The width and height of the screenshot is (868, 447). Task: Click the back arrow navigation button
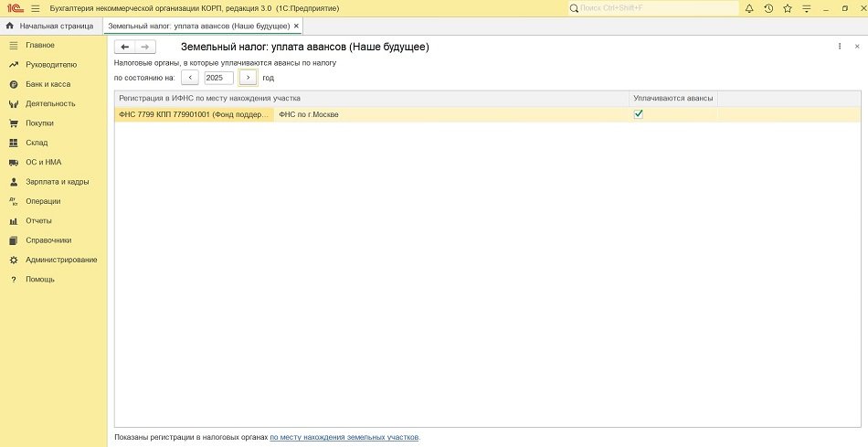coord(125,47)
